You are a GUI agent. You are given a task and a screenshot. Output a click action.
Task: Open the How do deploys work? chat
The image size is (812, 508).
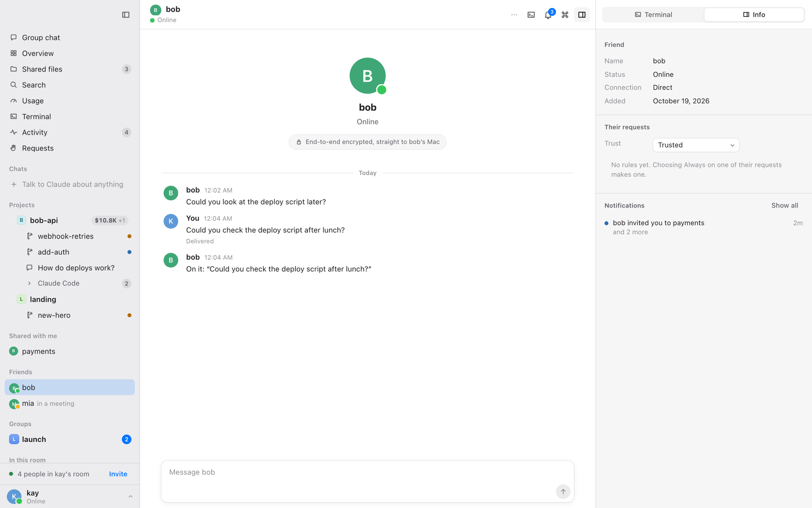click(69, 268)
